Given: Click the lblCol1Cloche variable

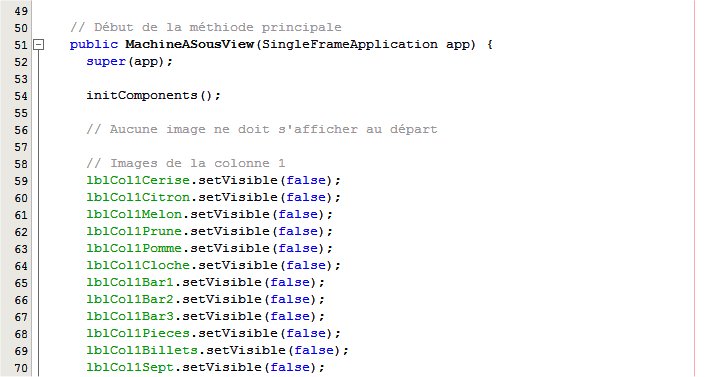Looking at the screenshot, I should pos(138,265).
